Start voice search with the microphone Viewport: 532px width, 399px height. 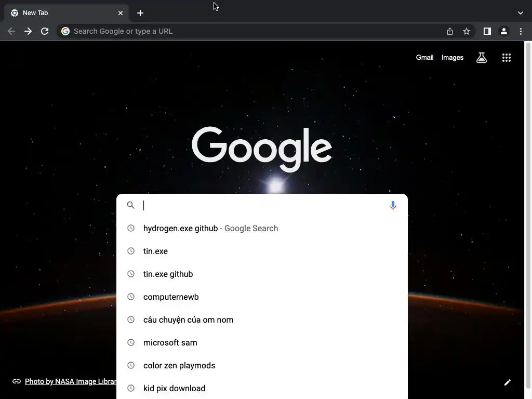click(x=393, y=205)
